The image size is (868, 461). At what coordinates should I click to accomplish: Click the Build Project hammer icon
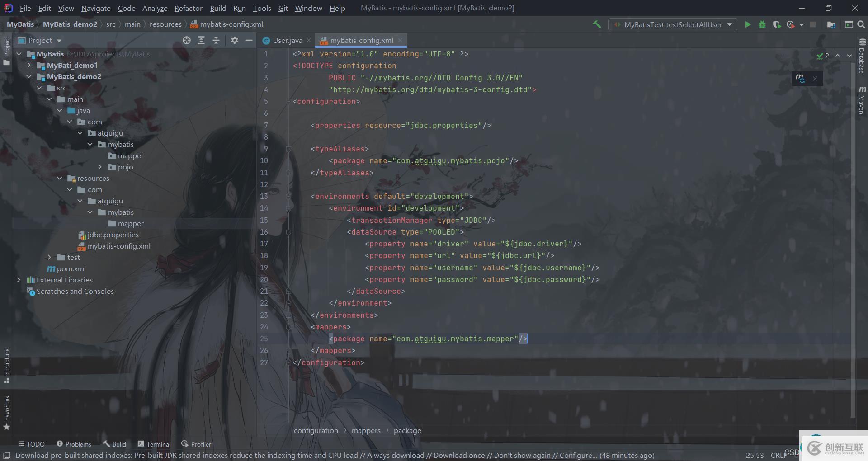[597, 24]
